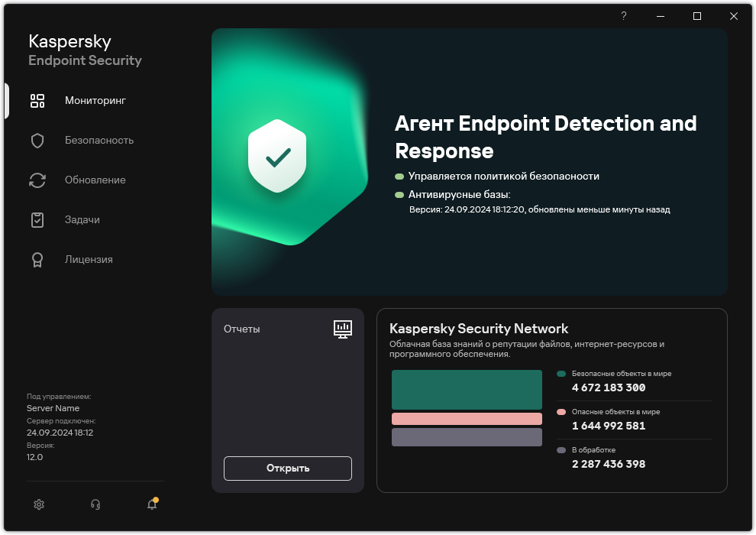Image resolution: width=756 pixels, height=535 pixels.
Task: Click Управляется политикой безопасности status line
Action: [504, 176]
